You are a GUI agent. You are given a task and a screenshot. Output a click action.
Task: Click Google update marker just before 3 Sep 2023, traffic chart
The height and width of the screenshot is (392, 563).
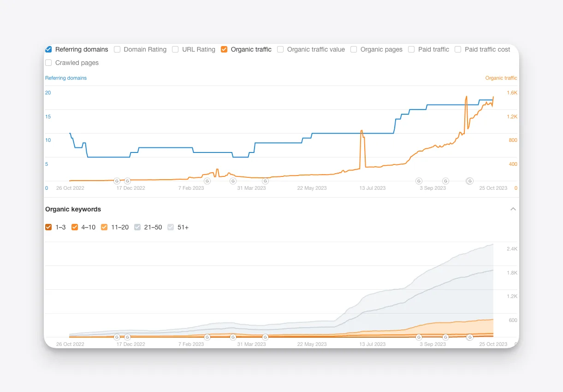[x=419, y=181]
